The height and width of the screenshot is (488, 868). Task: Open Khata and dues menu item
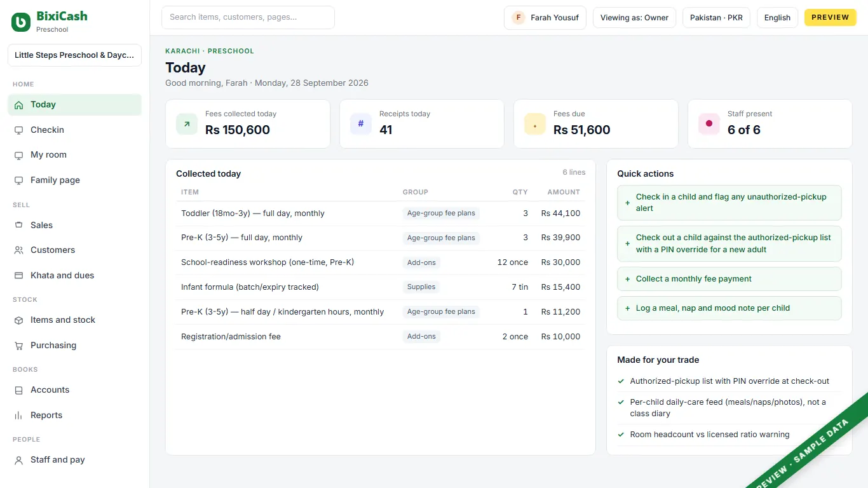click(x=74, y=276)
